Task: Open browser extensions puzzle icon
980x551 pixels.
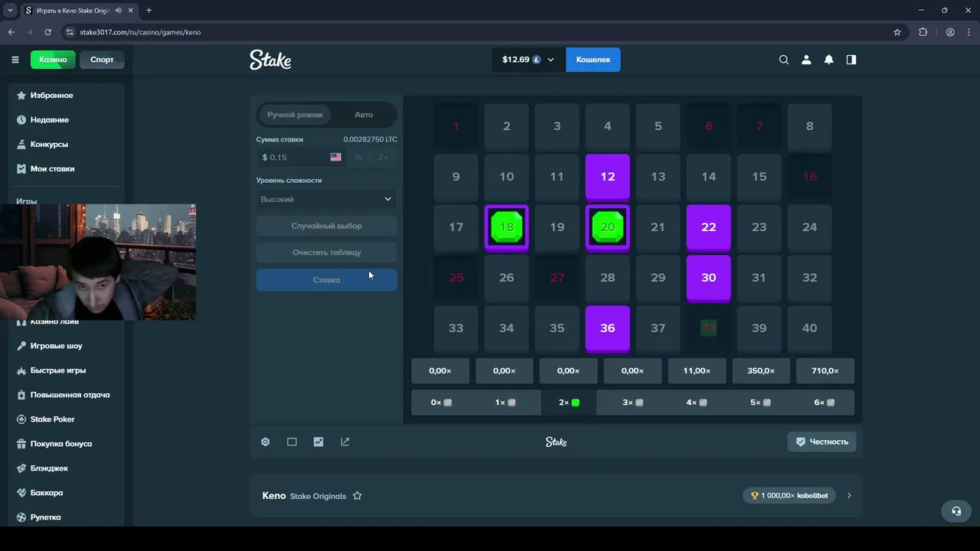Action: coord(923,32)
